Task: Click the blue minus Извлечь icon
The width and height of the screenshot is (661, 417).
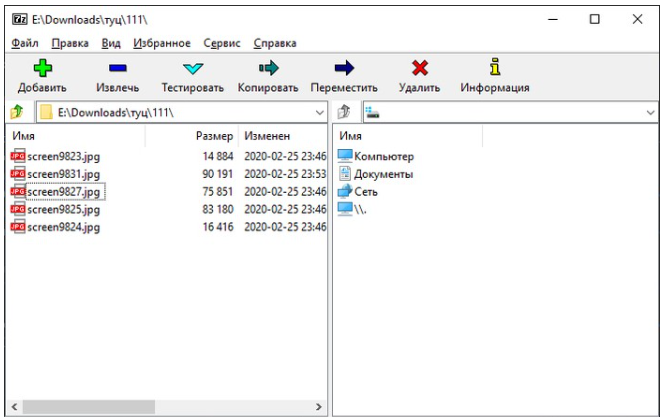Action: (x=117, y=68)
